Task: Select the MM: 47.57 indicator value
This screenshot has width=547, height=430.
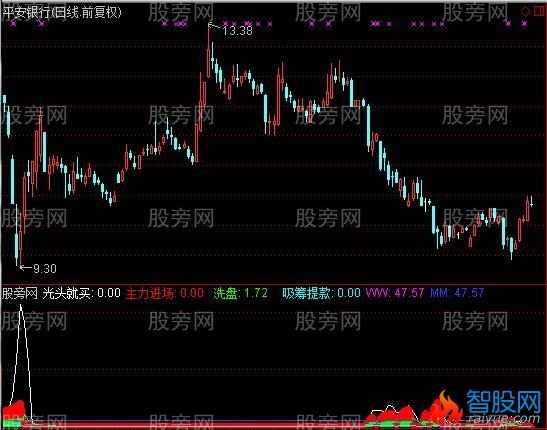Action: 457,293
